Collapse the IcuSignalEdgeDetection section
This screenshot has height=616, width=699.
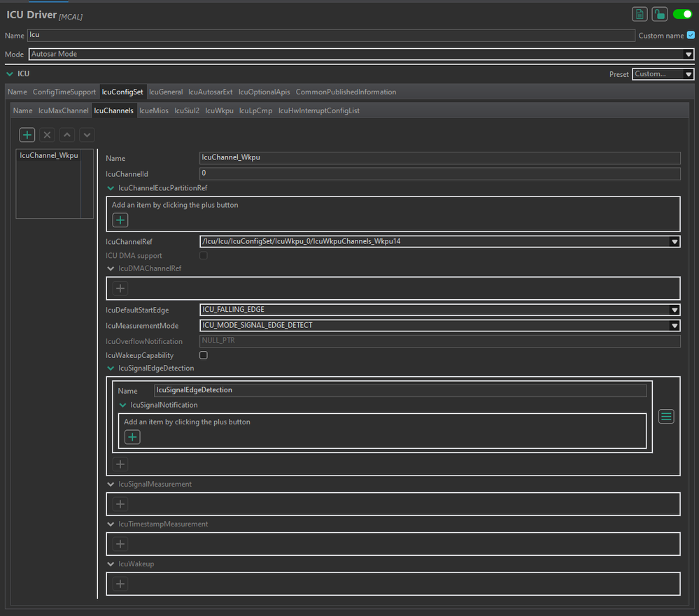(111, 368)
